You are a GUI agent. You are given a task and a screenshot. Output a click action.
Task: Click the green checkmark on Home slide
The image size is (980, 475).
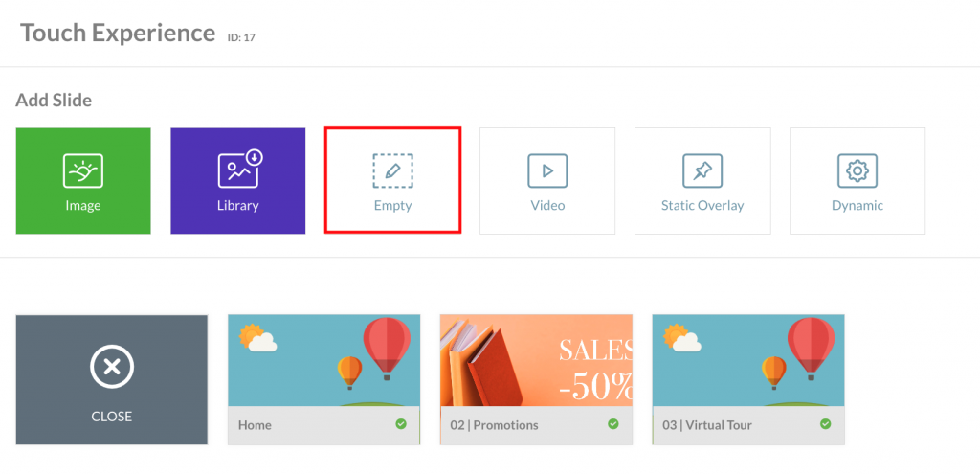[401, 423]
